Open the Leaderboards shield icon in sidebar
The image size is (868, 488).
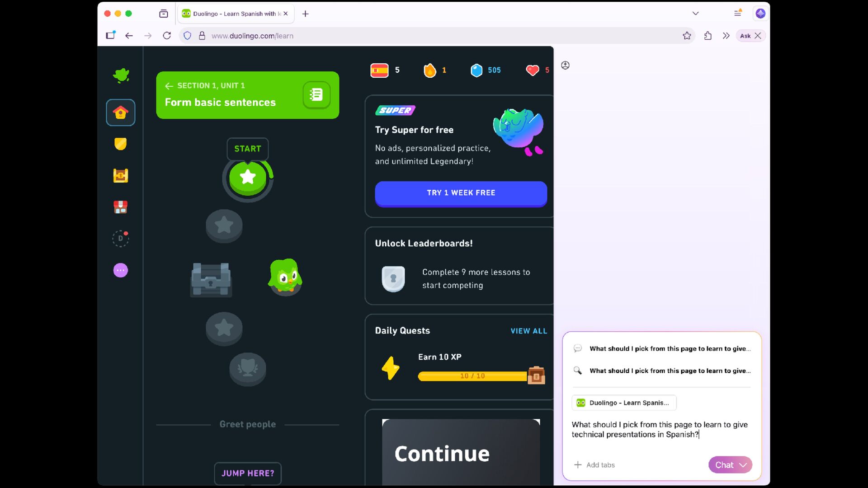tap(120, 144)
